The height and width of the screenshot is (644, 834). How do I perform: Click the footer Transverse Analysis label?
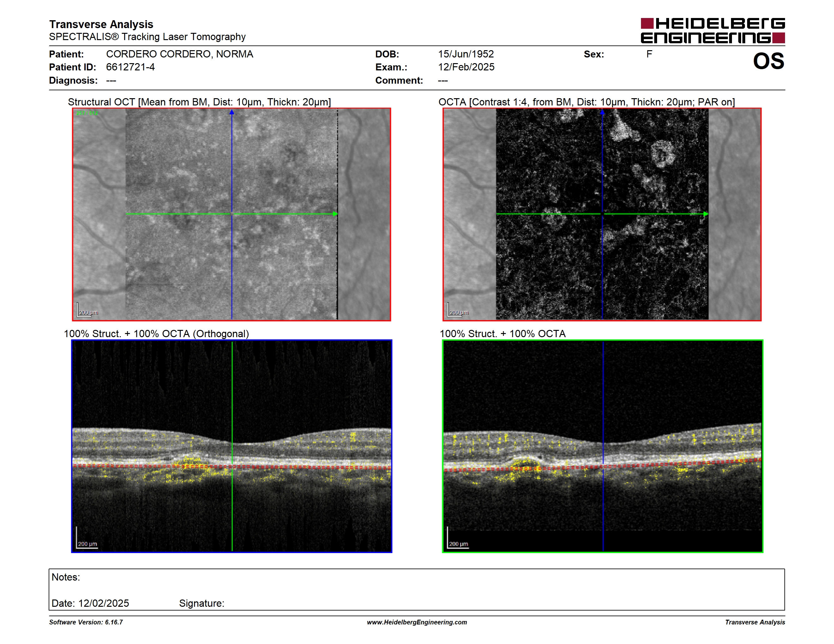point(755,622)
